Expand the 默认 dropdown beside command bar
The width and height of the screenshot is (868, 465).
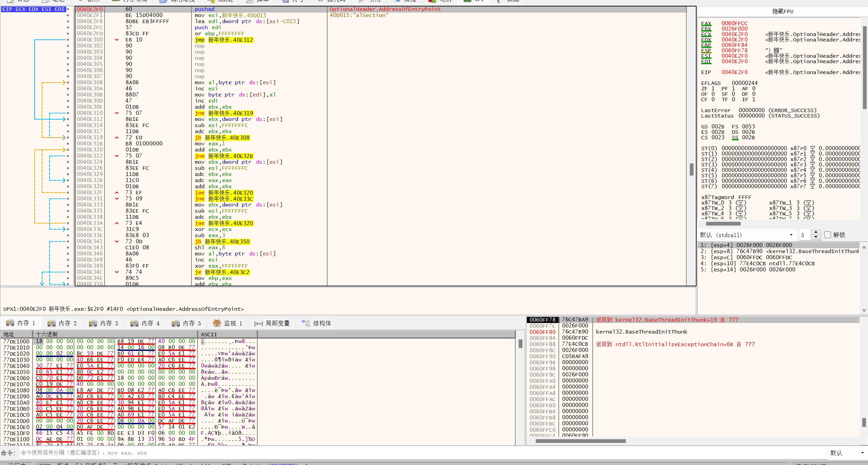(x=862, y=453)
